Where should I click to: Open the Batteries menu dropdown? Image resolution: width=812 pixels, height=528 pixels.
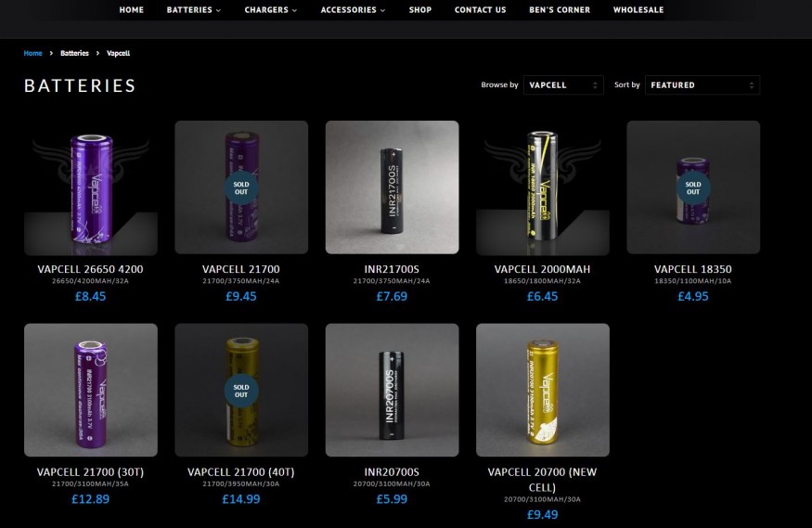193,10
